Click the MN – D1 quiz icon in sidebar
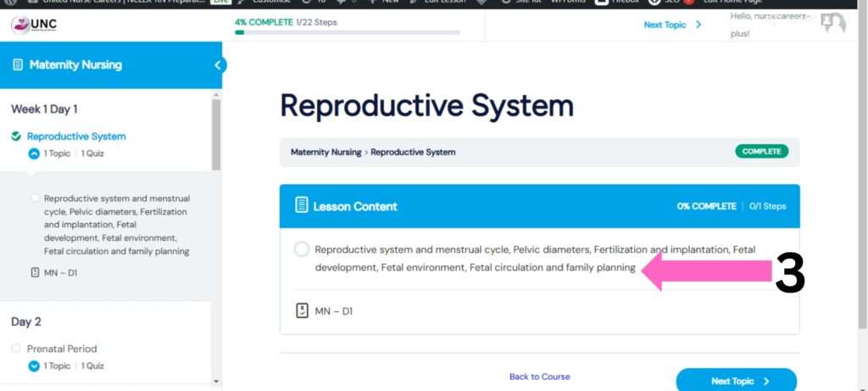This screenshot has width=868, height=391. pos(35,272)
